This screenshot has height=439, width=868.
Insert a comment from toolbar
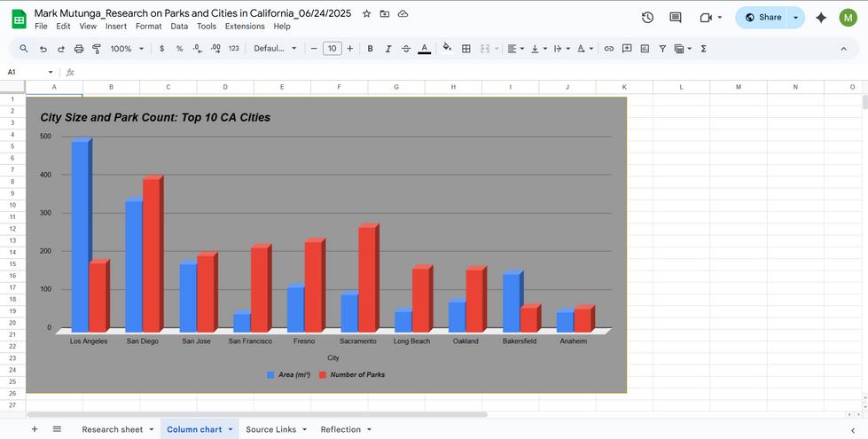click(627, 49)
